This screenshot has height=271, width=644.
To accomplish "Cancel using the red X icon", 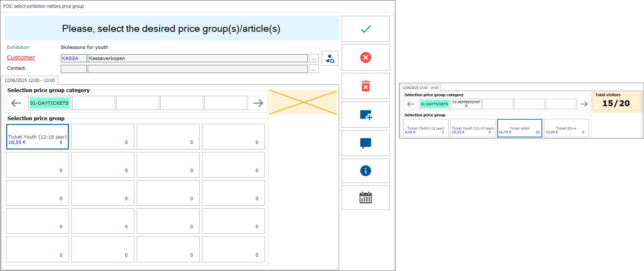I will pos(365,57).
